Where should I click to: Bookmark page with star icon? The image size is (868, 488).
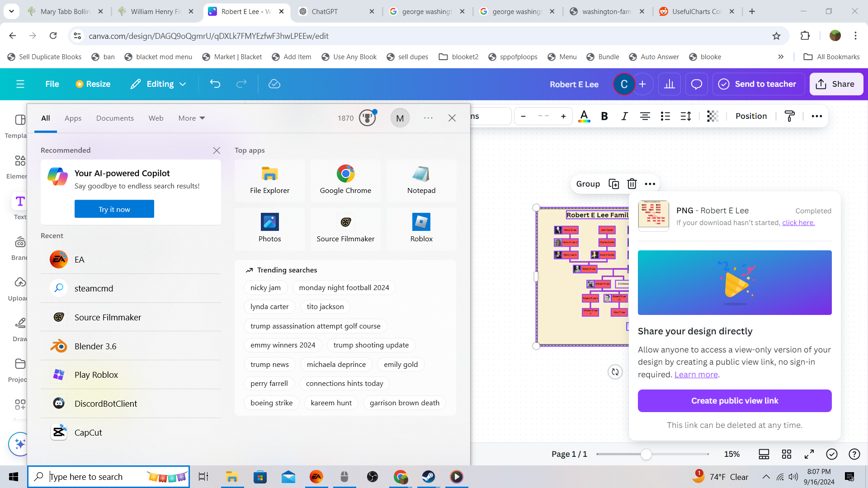point(776,36)
